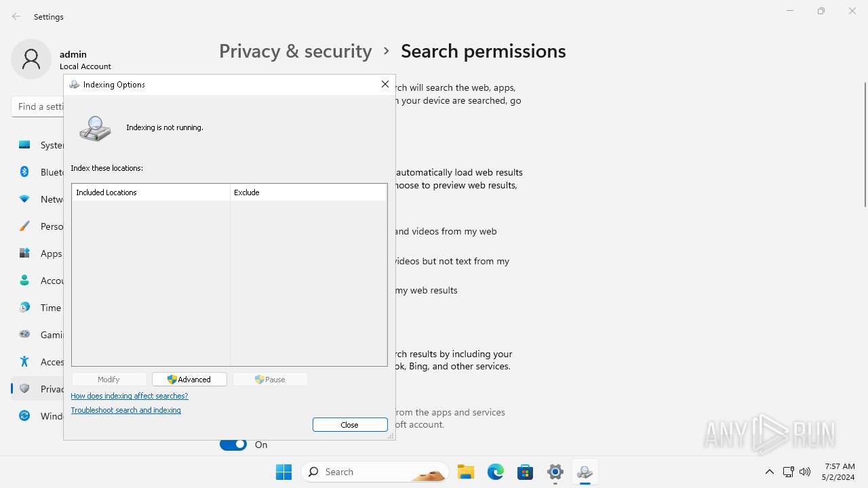The height and width of the screenshot is (488, 868).
Task: Toggle the On switch at the page bottom
Action: click(x=233, y=445)
